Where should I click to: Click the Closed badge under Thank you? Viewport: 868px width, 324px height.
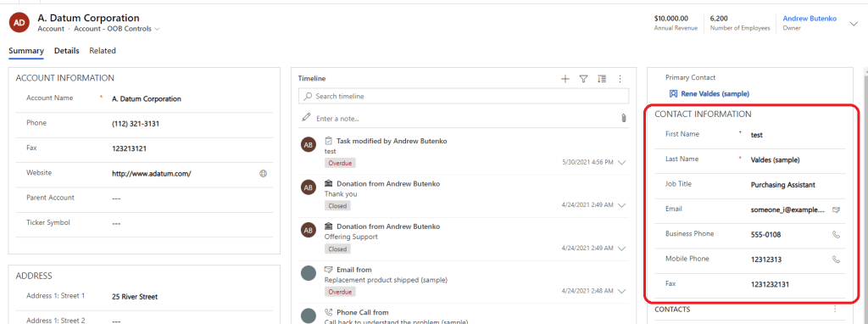click(337, 205)
